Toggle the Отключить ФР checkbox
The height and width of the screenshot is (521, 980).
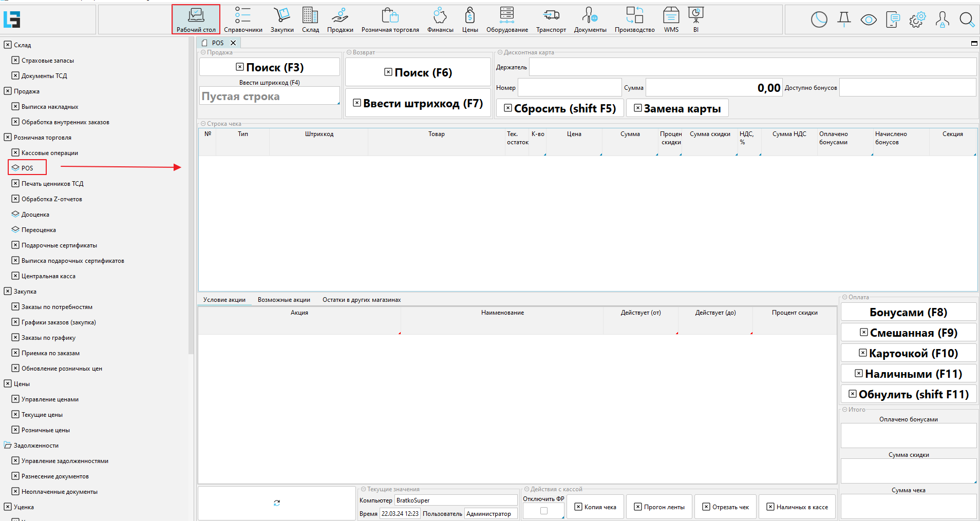[x=544, y=511]
